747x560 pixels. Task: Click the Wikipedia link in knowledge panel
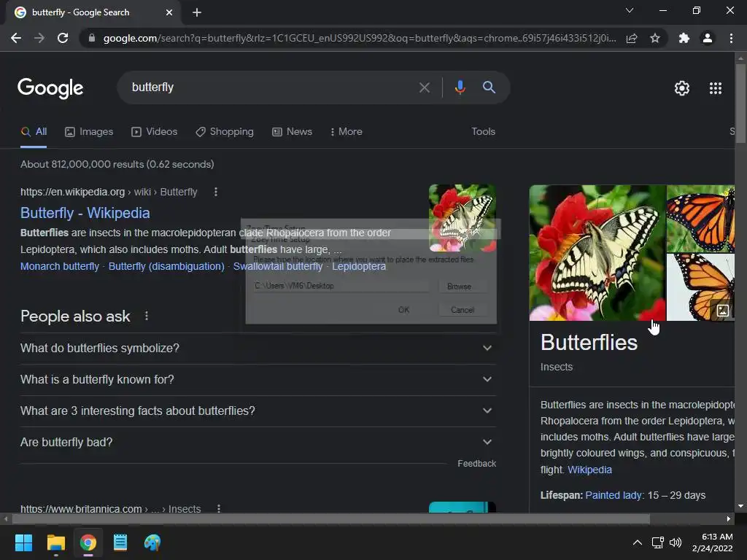coord(589,470)
